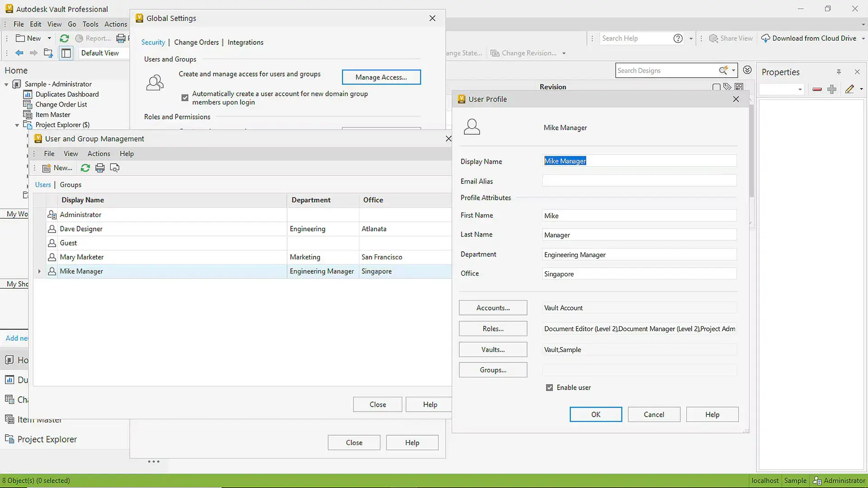Pin the Properties panel with the pushpin icon
Image resolution: width=868 pixels, height=488 pixels.
(x=839, y=72)
